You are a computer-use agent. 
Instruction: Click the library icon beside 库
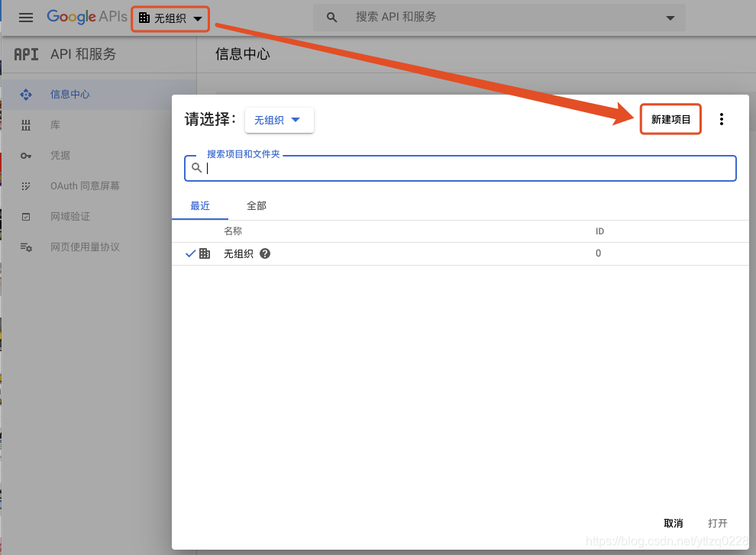tap(26, 125)
